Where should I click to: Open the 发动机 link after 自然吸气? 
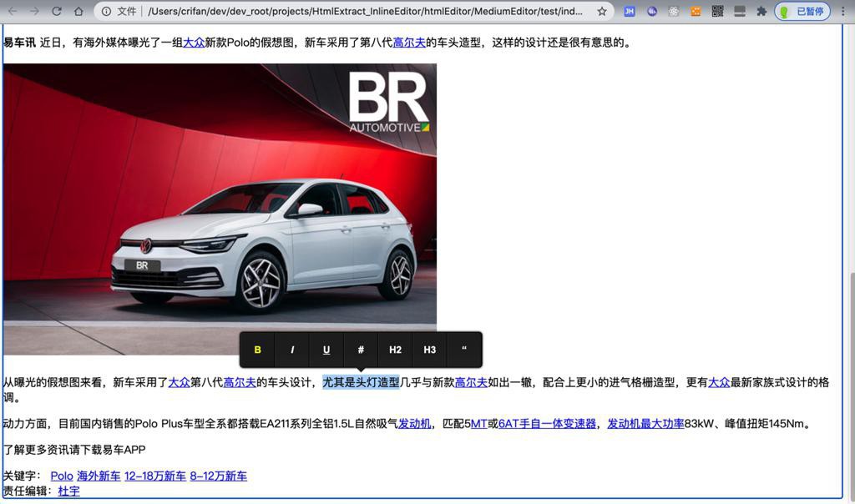(414, 423)
